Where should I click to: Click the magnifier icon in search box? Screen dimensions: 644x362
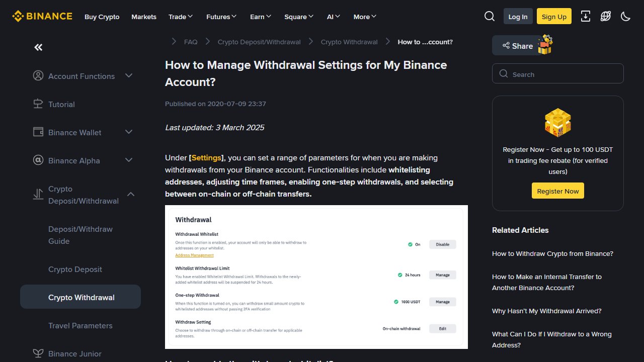pyautogui.click(x=504, y=74)
